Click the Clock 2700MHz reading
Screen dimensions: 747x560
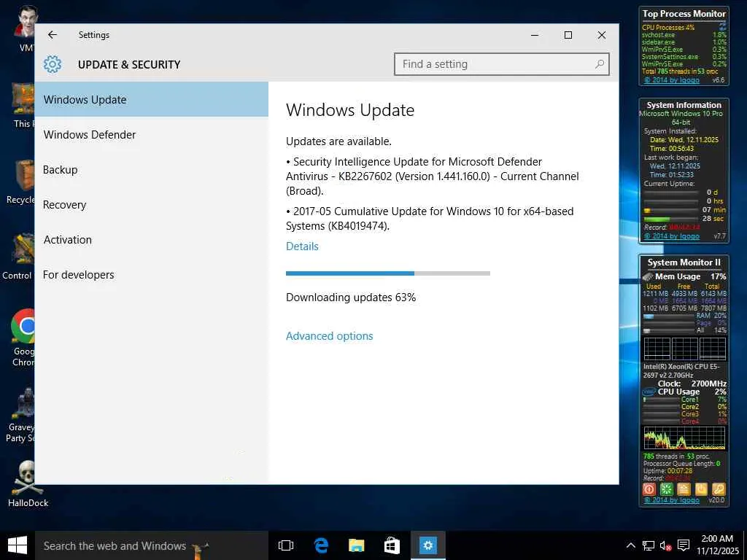692,384
